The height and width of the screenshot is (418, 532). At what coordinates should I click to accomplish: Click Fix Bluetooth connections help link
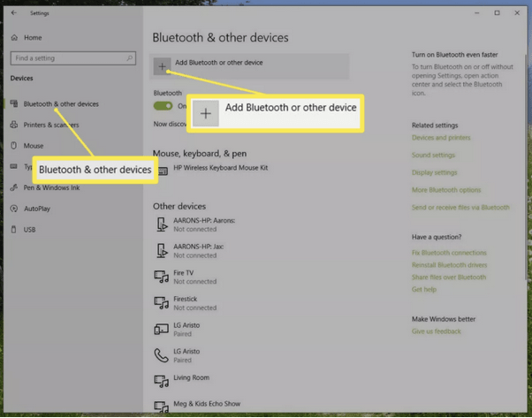point(449,253)
